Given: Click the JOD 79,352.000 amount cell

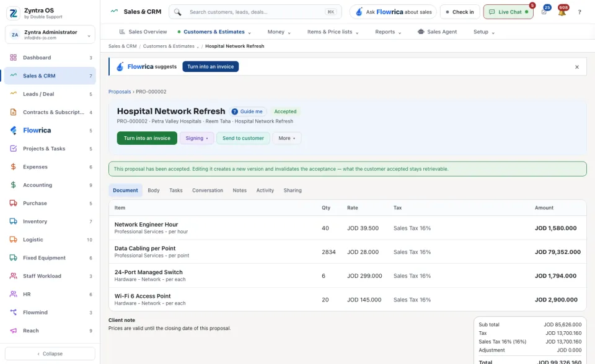Looking at the screenshot, I should pos(557,252).
